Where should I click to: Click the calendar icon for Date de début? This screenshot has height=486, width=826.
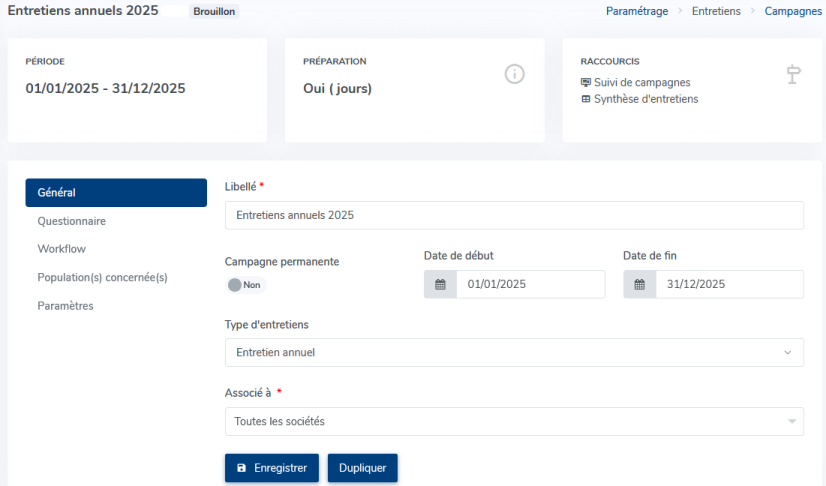440,284
